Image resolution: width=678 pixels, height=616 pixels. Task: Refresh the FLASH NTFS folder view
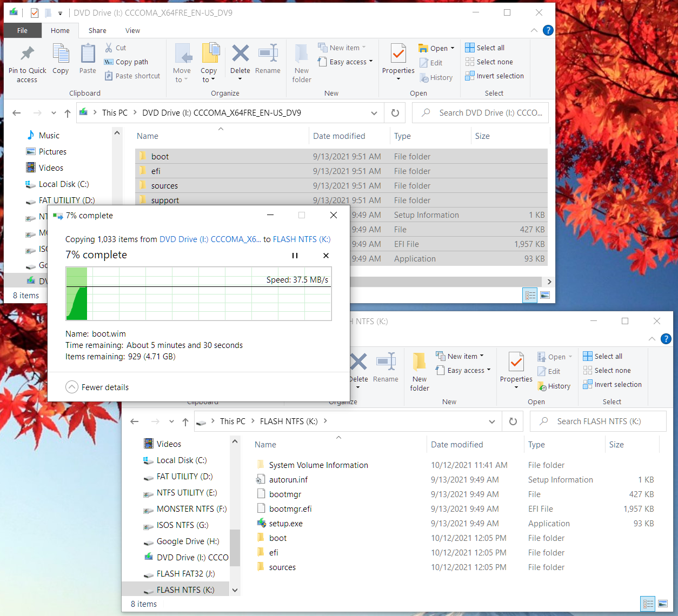(x=513, y=421)
